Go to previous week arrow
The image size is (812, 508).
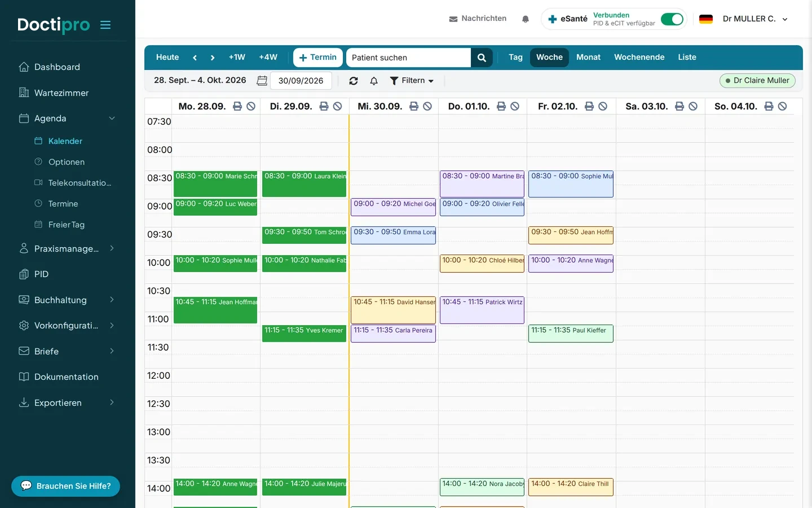tap(195, 58)
